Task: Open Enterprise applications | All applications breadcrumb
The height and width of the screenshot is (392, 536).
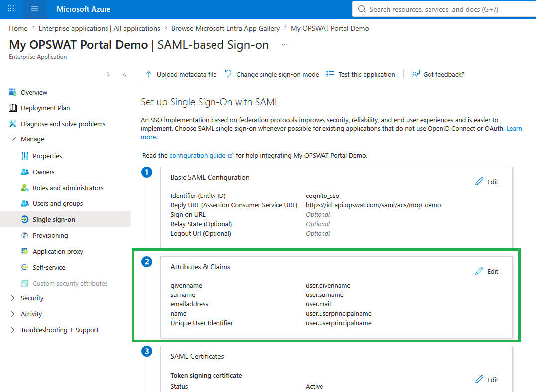Action: click(99, 28)
